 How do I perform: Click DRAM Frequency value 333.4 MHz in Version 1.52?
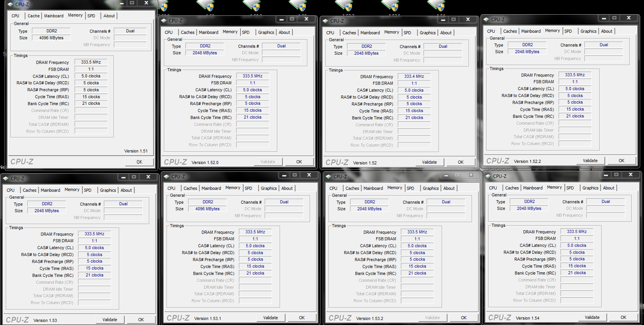click(x=414, y=77)
